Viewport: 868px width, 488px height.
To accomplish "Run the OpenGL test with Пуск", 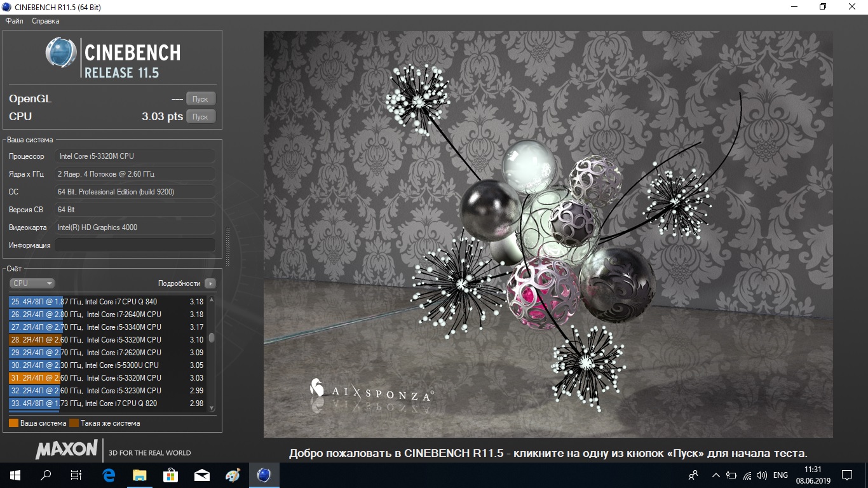I will tap(200, 99).
